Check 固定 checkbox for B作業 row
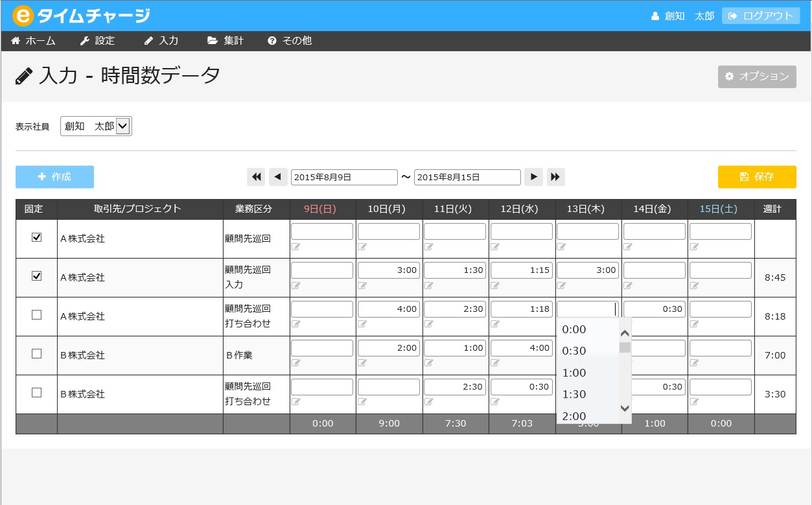The image size is (812, 505). coord(37,354)
